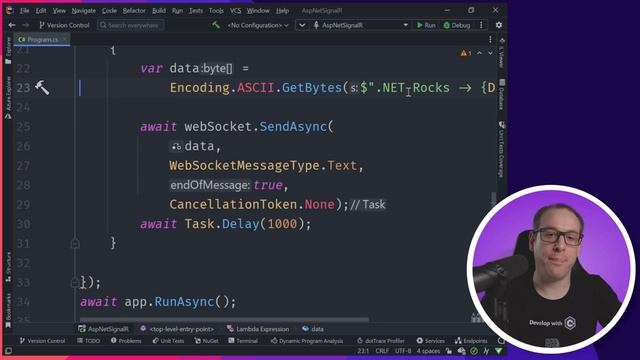
Task: Open the AspNetSignalR run configuration dropdown
Action: [x=361, y=25]
